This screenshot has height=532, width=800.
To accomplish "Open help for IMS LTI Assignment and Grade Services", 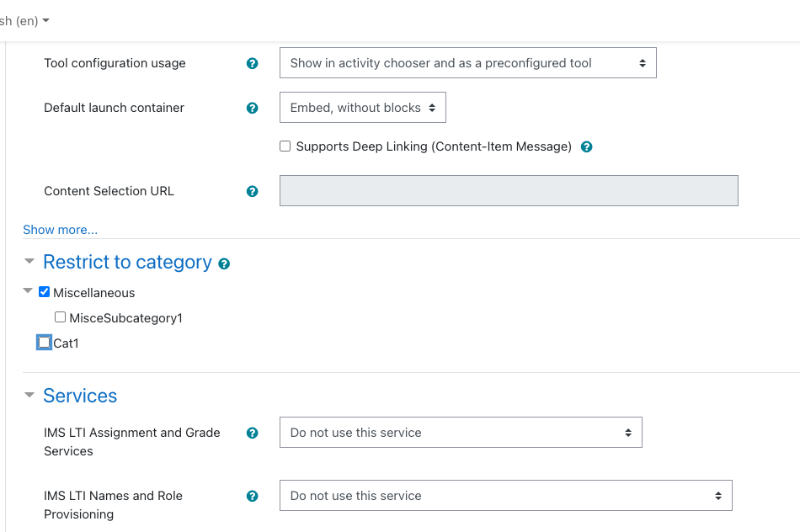I will click(252, 433).
